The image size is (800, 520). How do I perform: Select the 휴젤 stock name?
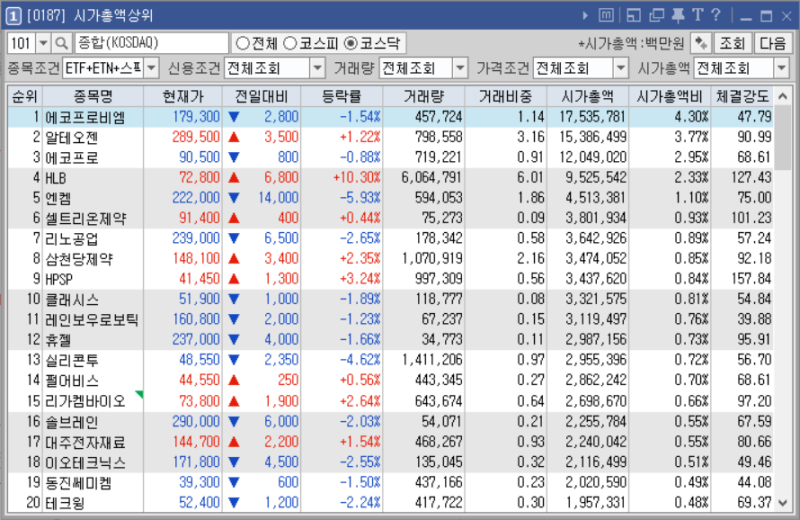[58, 340]
